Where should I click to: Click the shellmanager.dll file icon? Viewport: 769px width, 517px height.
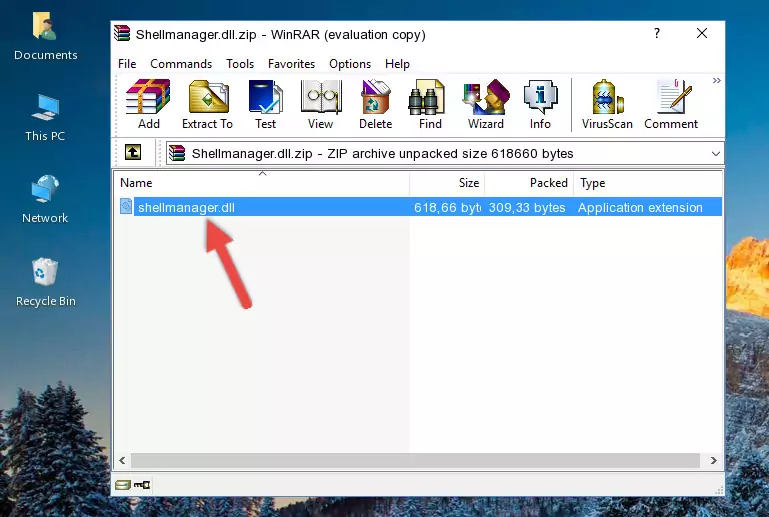pyautogui.click(x=126, y=206)
